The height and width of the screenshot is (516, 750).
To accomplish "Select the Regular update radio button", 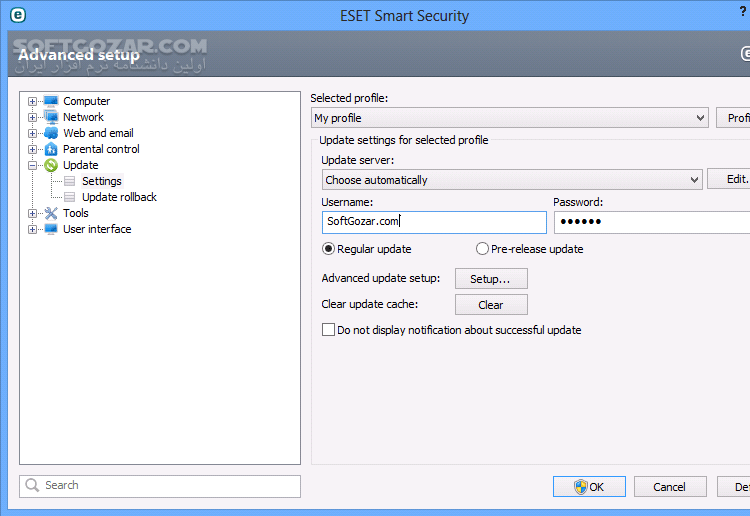I will tap(328, 249).
